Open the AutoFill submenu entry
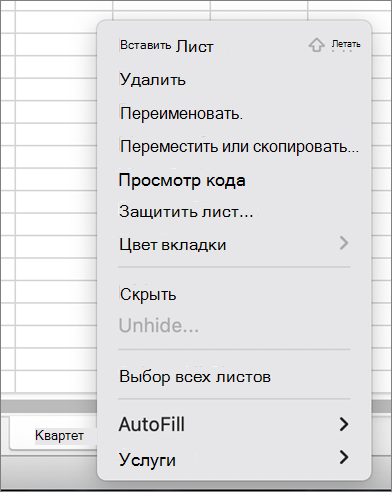This screenshot has width=392, height=492. (234, 424)
